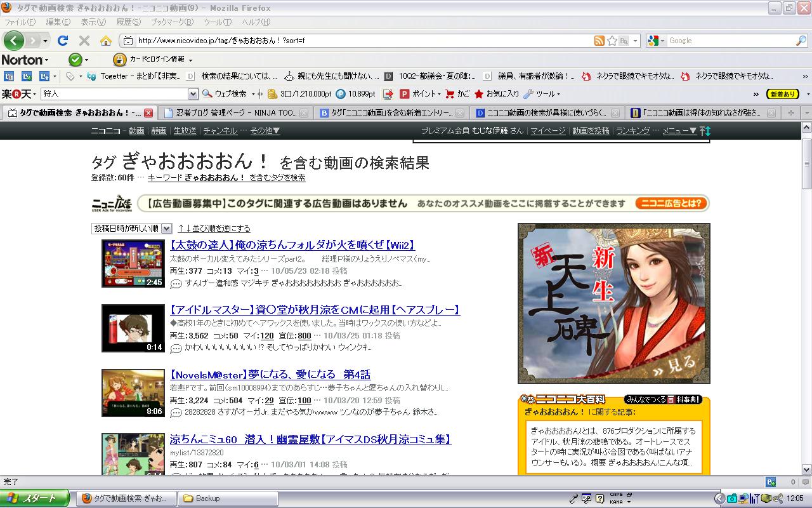Click the URL address bar field

tap(364, 41)
